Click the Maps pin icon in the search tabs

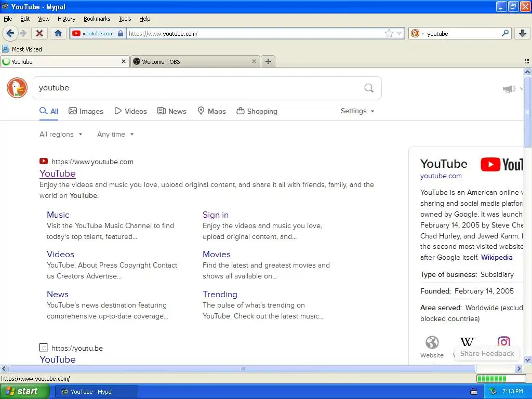(x=201, y=111)
